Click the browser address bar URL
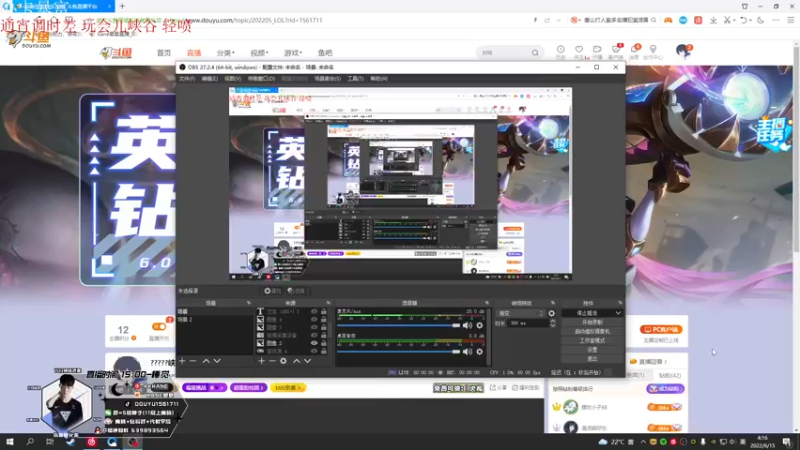Viewport: 800px width, 450px height. click(x=255, y=20)
